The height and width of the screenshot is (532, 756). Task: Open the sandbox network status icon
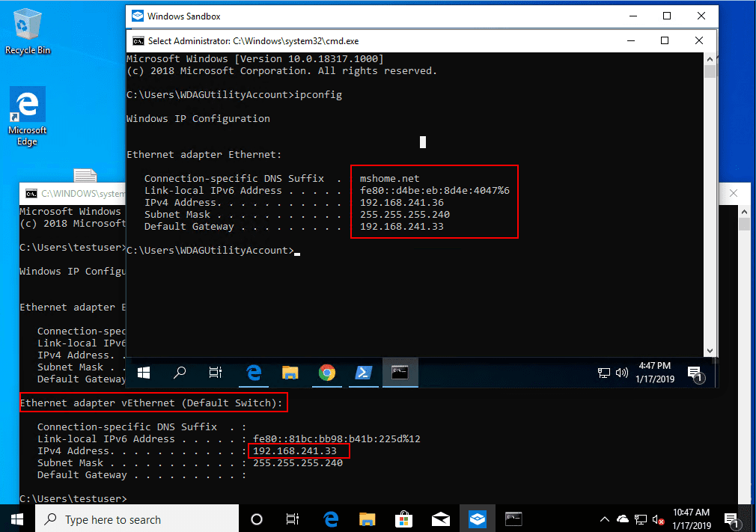[x=604, y=373]
